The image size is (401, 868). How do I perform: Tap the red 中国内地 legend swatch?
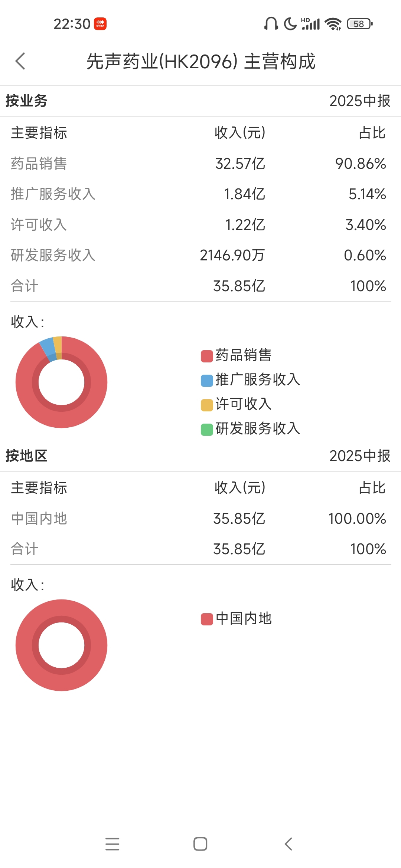pos(207,619)
